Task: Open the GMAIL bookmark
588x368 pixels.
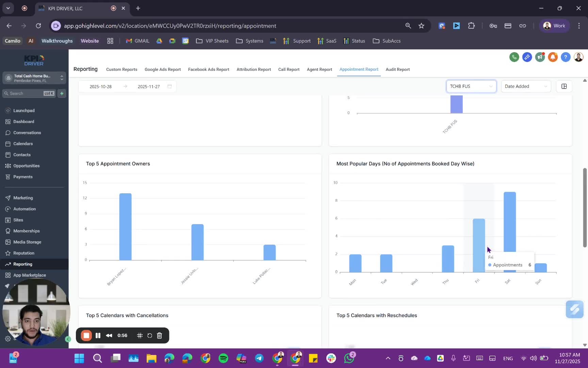Action: point(137,41)
